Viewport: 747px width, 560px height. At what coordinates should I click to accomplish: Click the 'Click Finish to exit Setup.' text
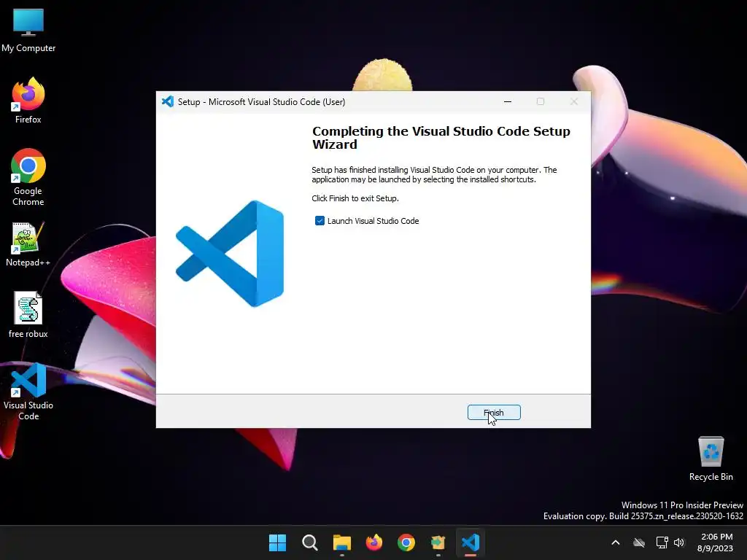tap(355, 198)
